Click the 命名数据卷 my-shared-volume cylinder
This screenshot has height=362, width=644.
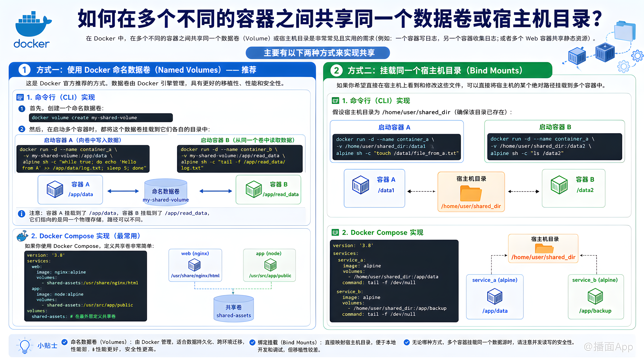pyautogui.click(x=166, y=192)
